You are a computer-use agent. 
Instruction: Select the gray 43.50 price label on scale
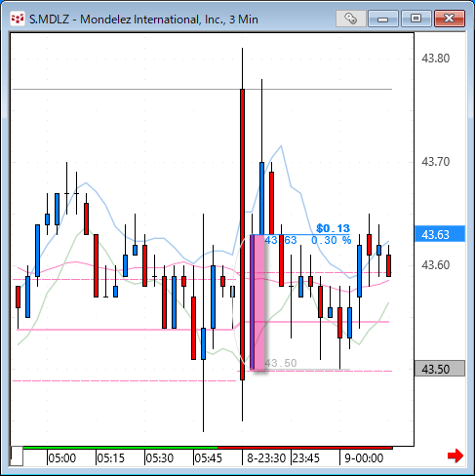click(440, 369)
